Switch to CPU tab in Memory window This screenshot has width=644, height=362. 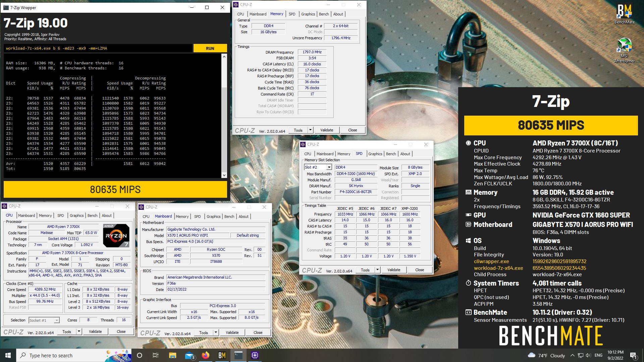[x=240, y=14]
